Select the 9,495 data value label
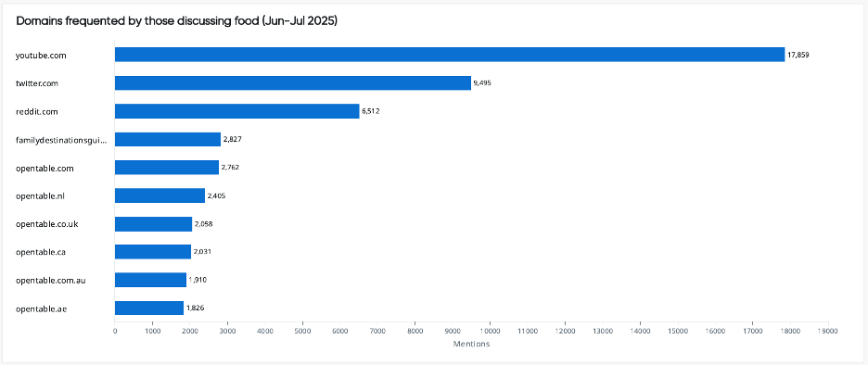The width and height of the screenshot is (868, 365). [x=482, y=83]
